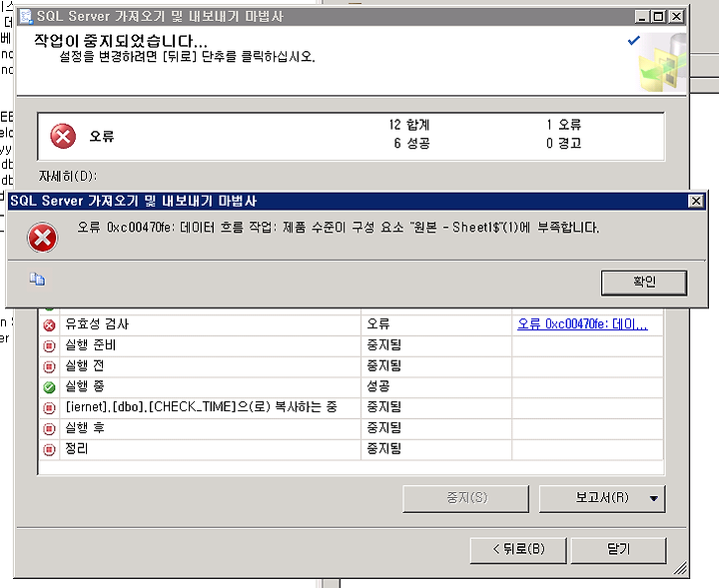Click the stopped icon beside 실행 준비
The height and width of the screenshot is (588, 719).
(49, 345)
